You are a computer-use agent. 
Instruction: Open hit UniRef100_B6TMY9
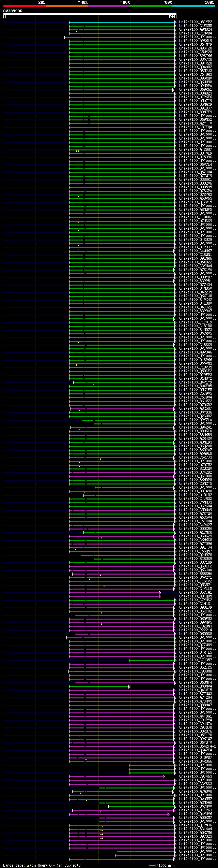click(196, 45)
